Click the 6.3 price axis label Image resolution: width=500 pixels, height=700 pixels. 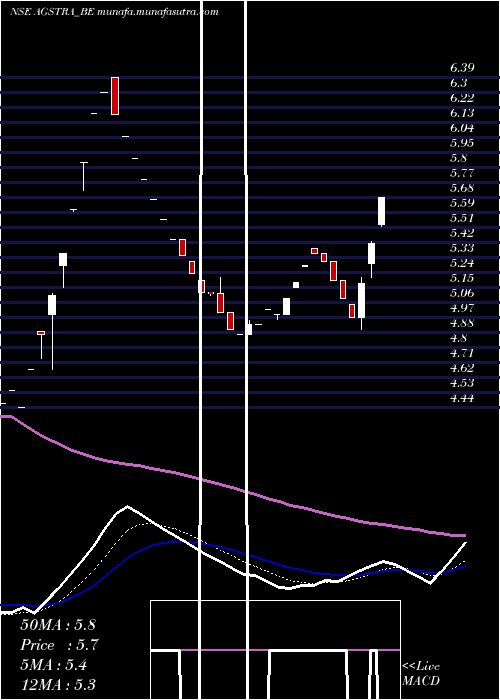(458, 83)
